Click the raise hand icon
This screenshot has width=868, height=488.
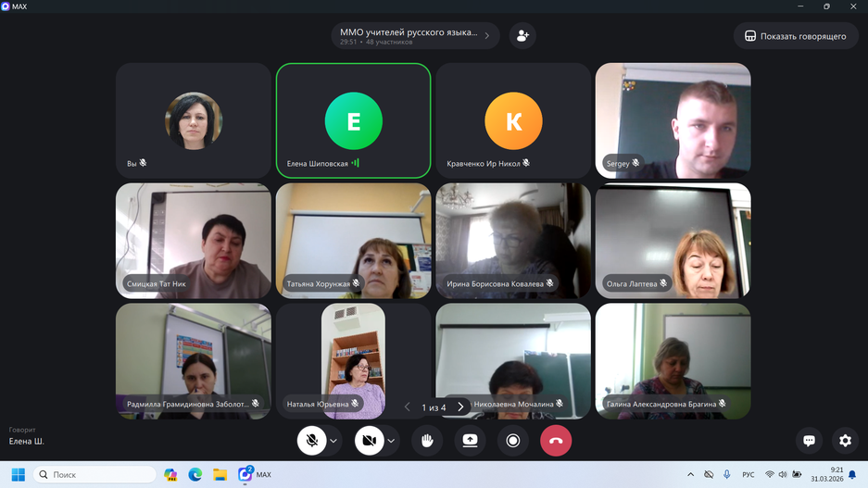(x=427, y=441)
